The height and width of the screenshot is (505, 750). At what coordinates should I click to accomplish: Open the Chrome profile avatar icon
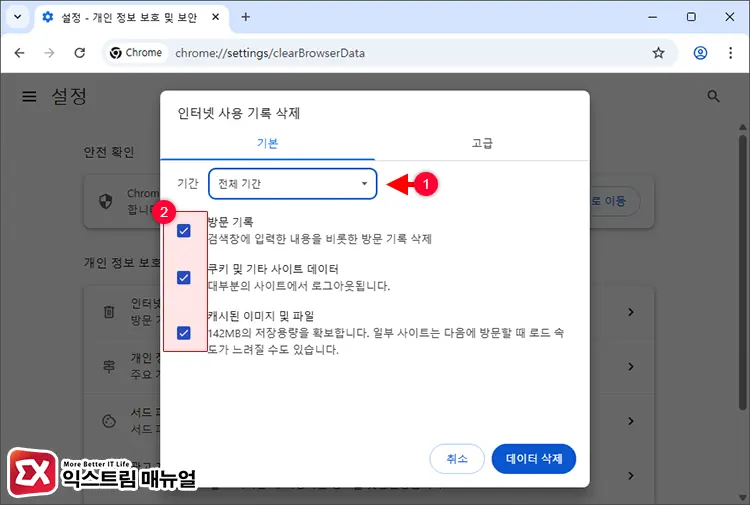pyautogui.click(x=700, y=53)
